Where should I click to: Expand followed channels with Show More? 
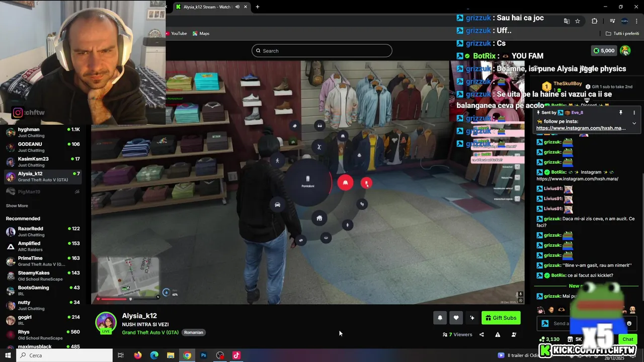click(17, 206)
